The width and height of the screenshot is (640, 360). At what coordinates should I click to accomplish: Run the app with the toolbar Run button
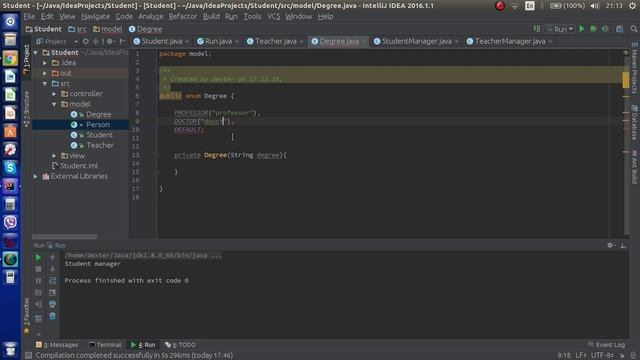pyautogui.click(x=582, y=29)
